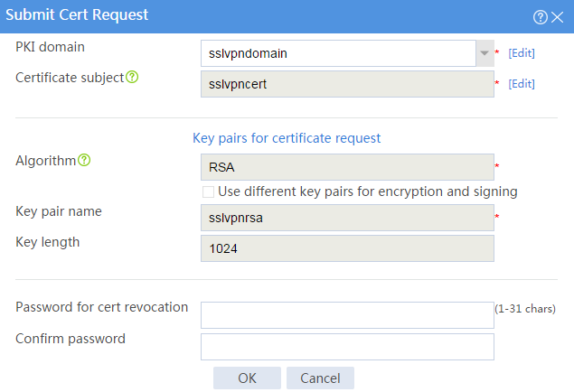
Task: Confirm the request with OK
Action: pyautogui.click(x=247, y=378)
